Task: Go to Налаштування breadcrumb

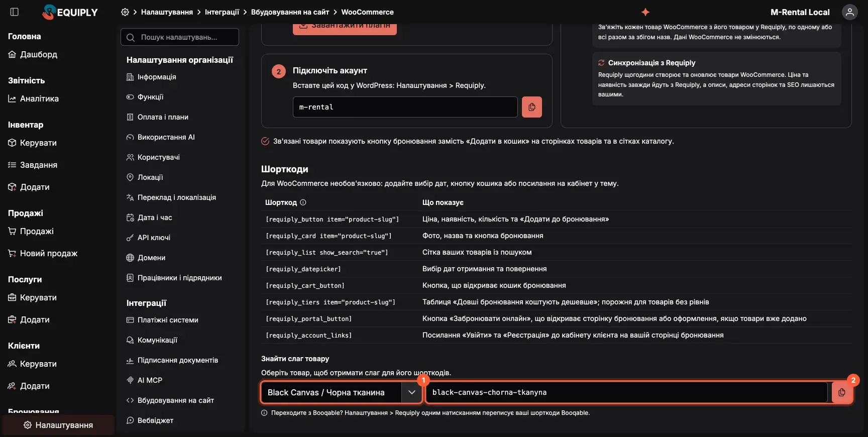Action: (167, 12)
